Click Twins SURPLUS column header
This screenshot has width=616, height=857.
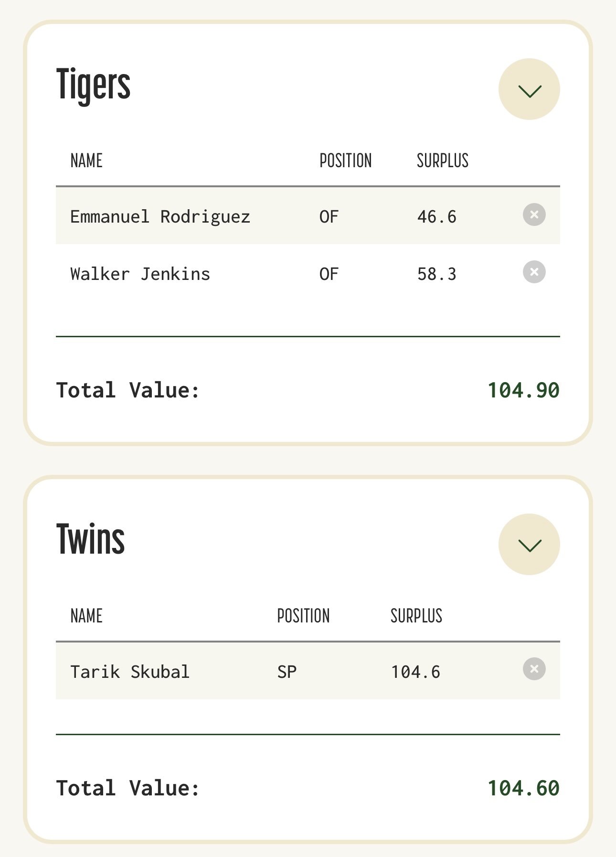[x=416, y=616]
